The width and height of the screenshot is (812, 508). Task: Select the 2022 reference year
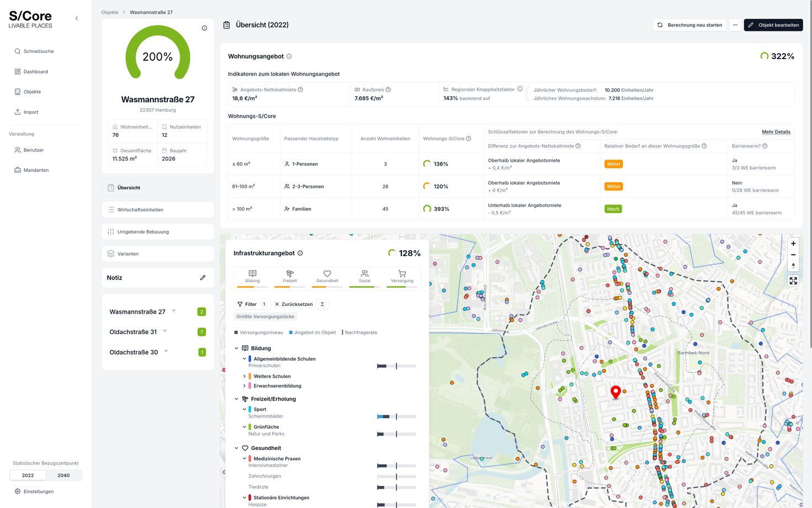[28, 475]
